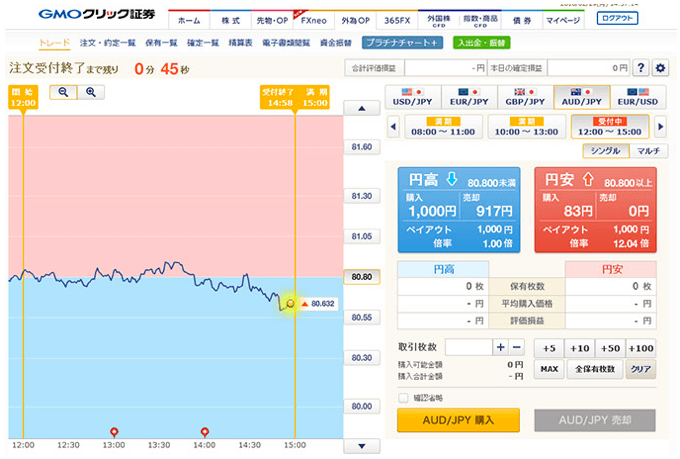
Task: Click the zoom out magnifier icon
Action: pos(63,92)
